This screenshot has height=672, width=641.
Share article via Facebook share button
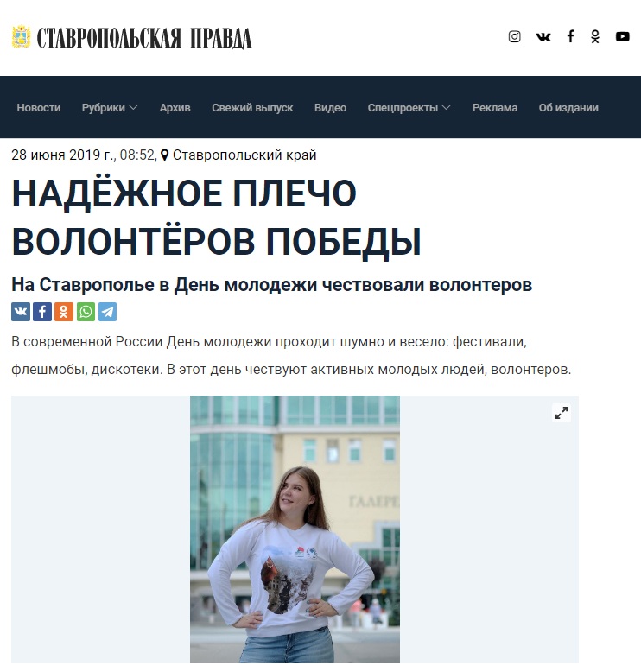click(42, 312)
